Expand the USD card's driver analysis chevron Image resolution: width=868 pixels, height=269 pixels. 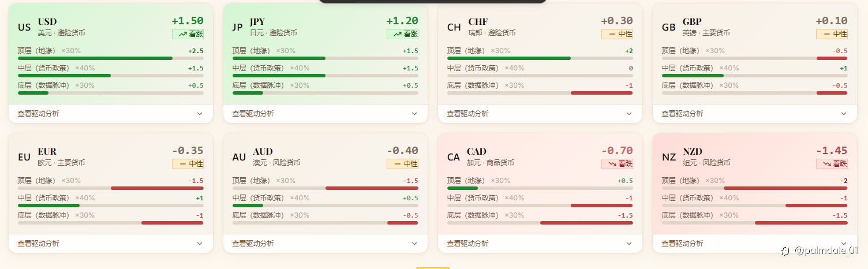(200, 114)
